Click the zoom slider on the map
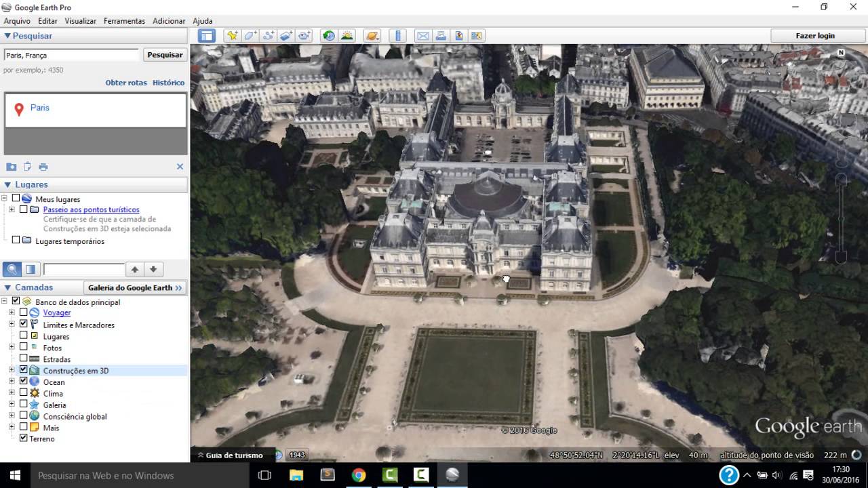The image size is (868, 488). coord(841,218)
